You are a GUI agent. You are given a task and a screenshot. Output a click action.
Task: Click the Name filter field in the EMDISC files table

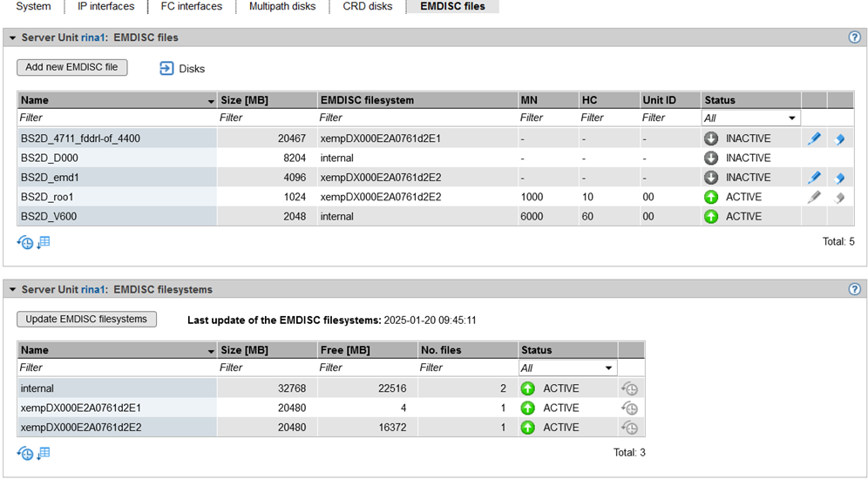point(116,118)
